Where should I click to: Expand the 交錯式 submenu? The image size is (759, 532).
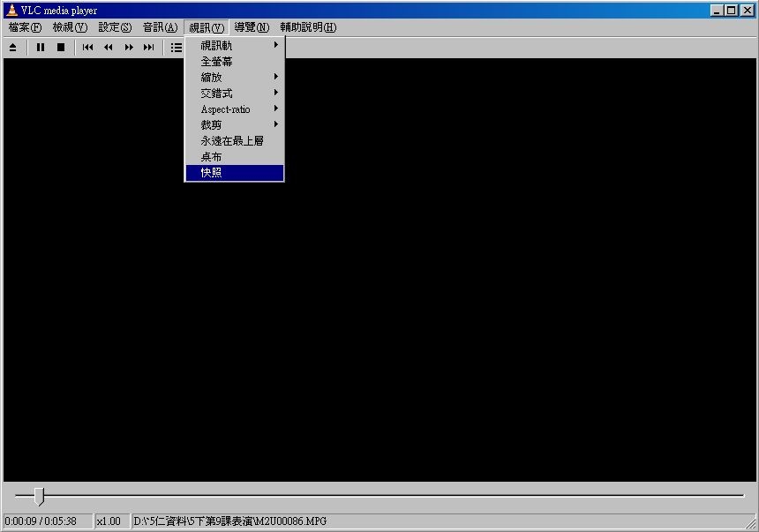[235, 94]
